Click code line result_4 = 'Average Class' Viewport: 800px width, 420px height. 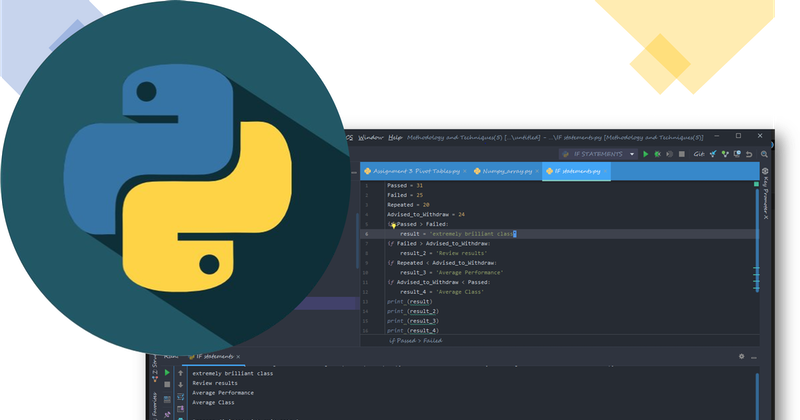pos(441,292)
